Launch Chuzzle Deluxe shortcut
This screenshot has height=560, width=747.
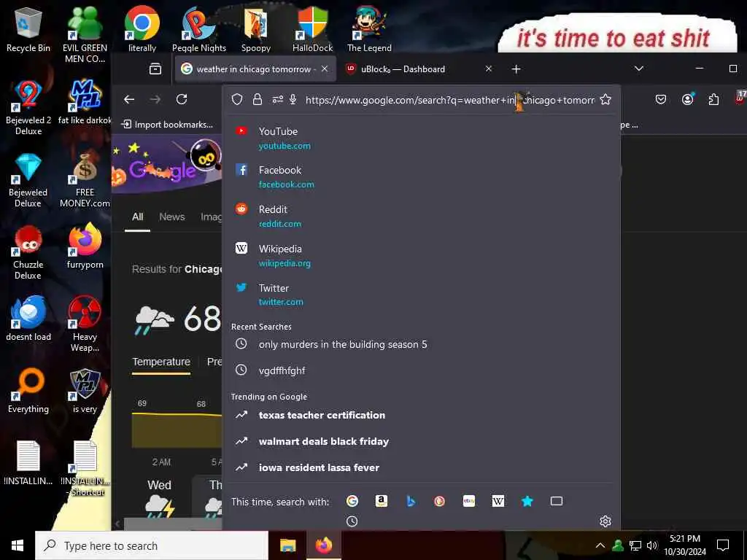click(x=28, y=252)
